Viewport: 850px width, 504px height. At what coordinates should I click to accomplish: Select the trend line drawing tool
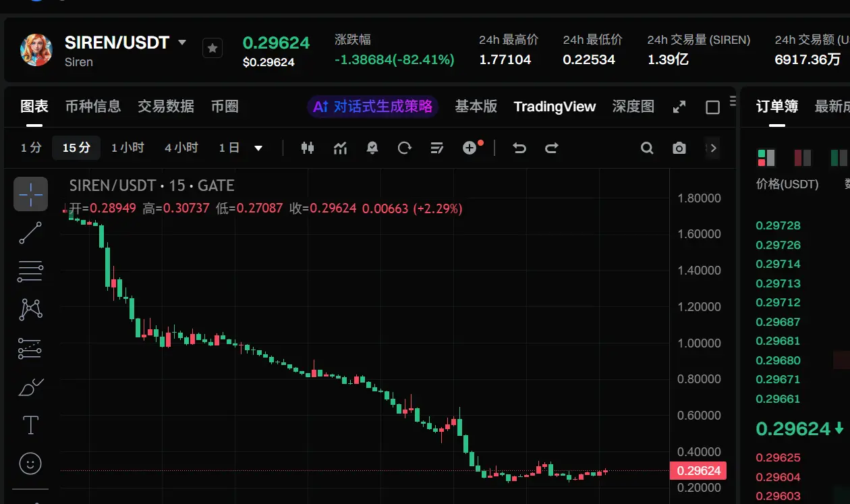click(x=30, y=233)
